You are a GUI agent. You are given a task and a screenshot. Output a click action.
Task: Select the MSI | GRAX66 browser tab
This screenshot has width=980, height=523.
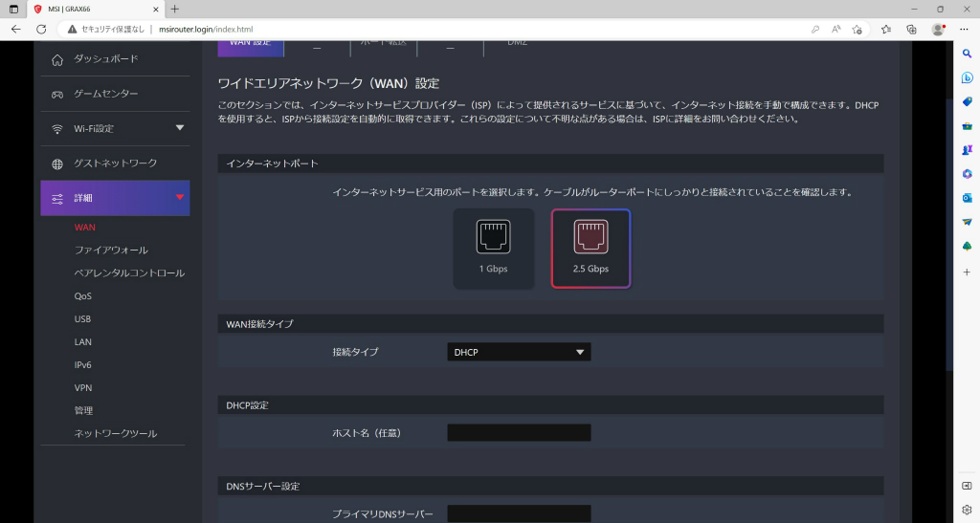(97, 10)
